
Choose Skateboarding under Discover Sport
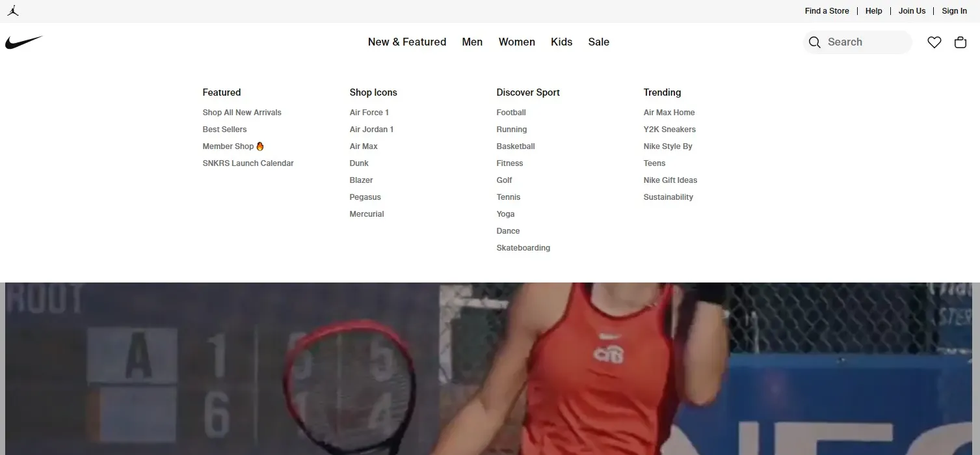point(523,248)
